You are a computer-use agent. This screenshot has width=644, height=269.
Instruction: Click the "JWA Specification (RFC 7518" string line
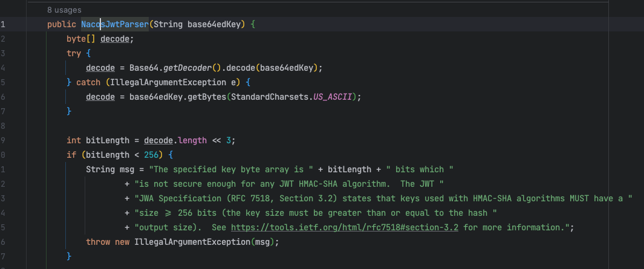tap(383, 198)
